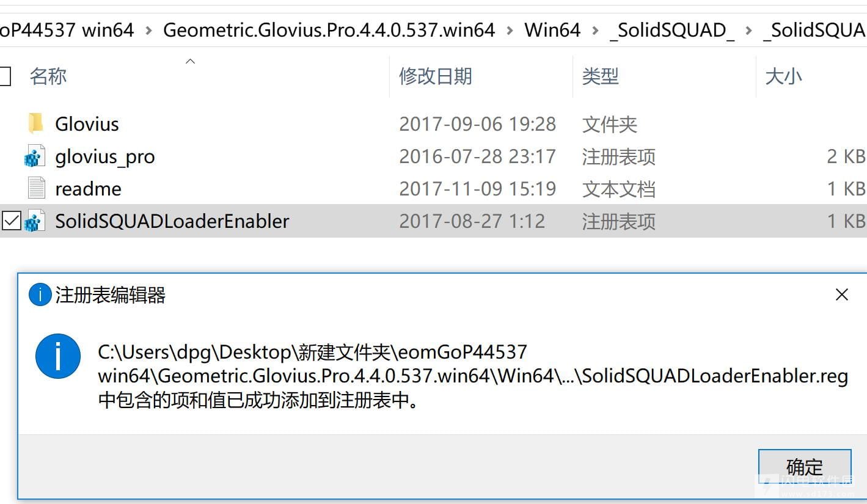Select the readme file name
The width and height of the screenshot is (867, 504).
point(89,188)
